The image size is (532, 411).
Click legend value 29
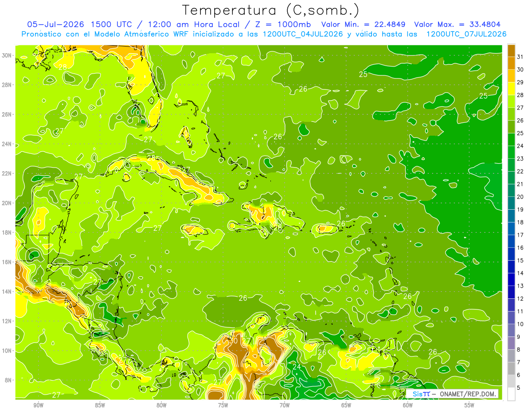tap(520, 82)
